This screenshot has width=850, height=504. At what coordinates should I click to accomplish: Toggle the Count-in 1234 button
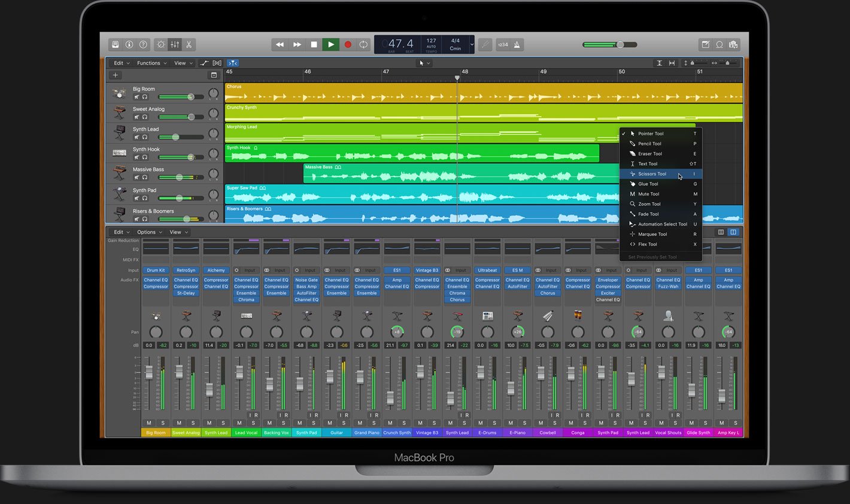pyautogui.click(x=503, y=44)
